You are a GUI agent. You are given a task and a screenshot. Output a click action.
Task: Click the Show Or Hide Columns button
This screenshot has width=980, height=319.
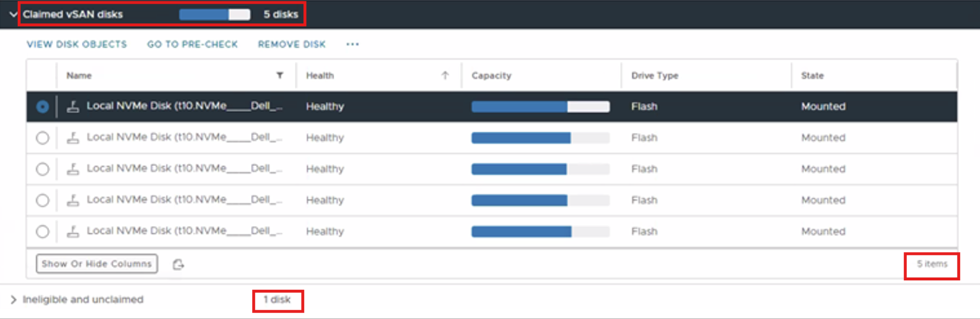[97, 264]
